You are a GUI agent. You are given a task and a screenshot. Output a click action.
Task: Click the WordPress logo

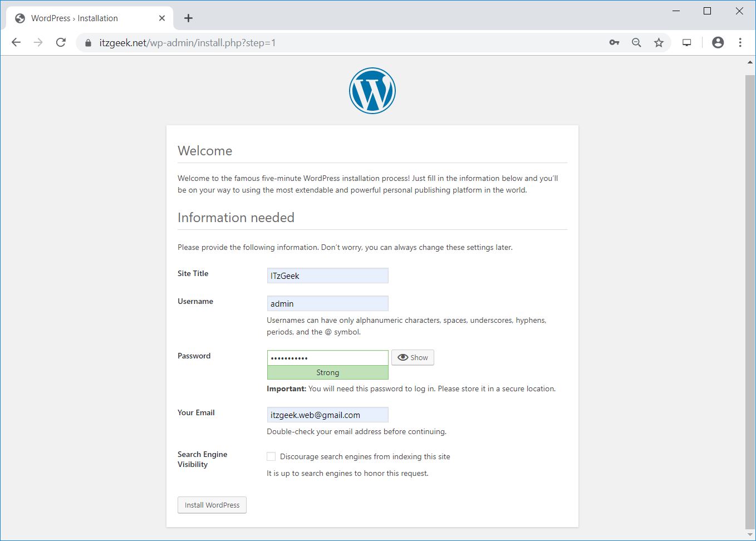click(x=372, y=91)
